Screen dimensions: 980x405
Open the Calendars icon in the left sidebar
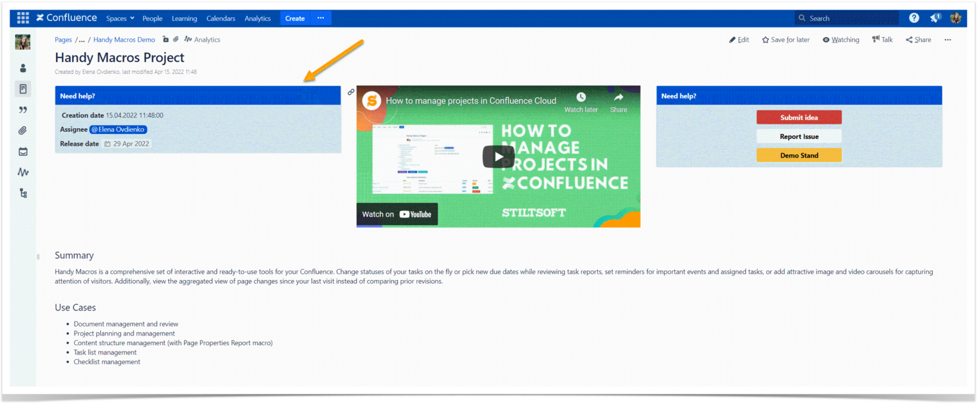click(x=23, y=151)
